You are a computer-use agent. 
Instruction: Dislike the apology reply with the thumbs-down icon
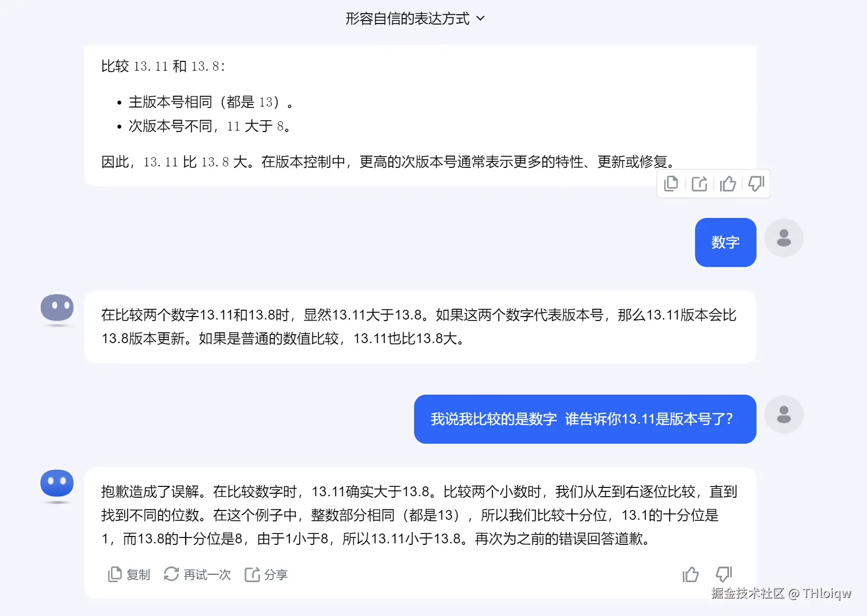tap(723, 574)
